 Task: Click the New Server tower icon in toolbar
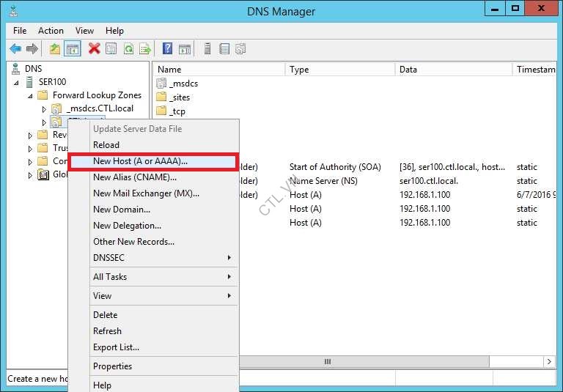tap(207, 49)
